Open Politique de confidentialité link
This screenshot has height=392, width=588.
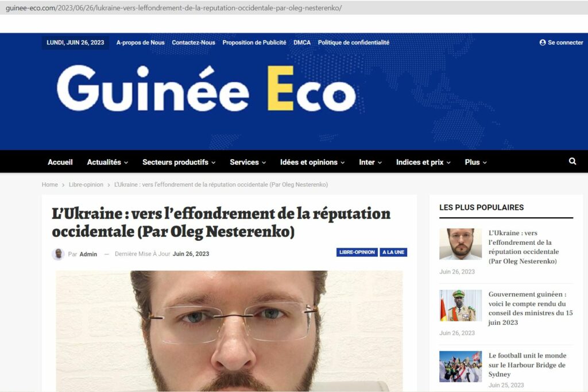[354, 43]
